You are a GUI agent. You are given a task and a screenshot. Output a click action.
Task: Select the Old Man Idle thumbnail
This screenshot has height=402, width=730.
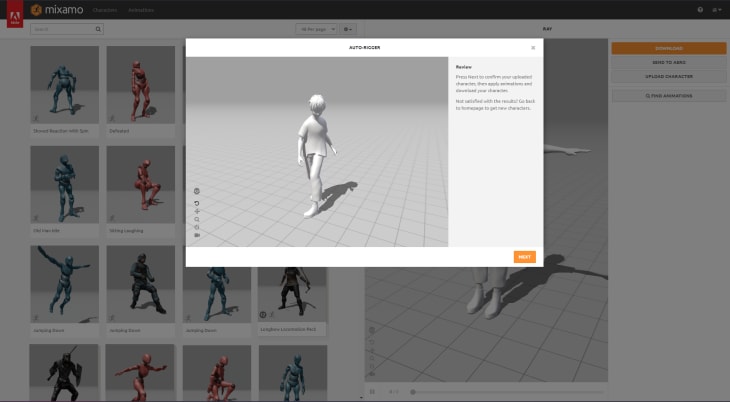pyautogui.click(x=65, y=184)
